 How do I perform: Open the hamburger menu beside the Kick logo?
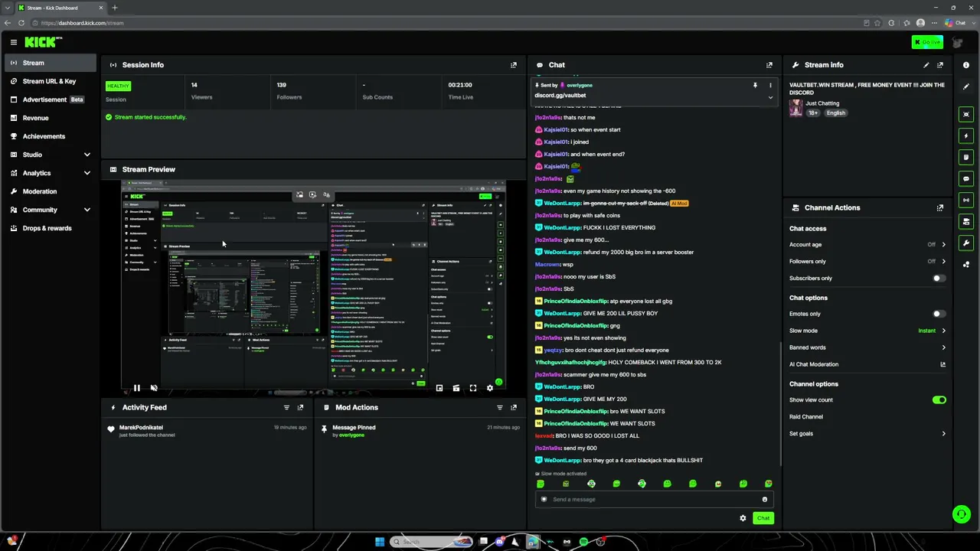13,42
